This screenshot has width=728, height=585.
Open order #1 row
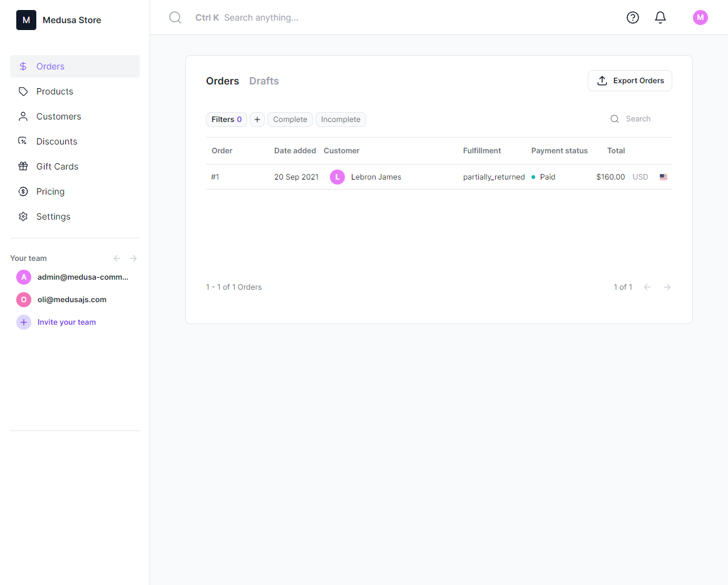tap(215, 177)
